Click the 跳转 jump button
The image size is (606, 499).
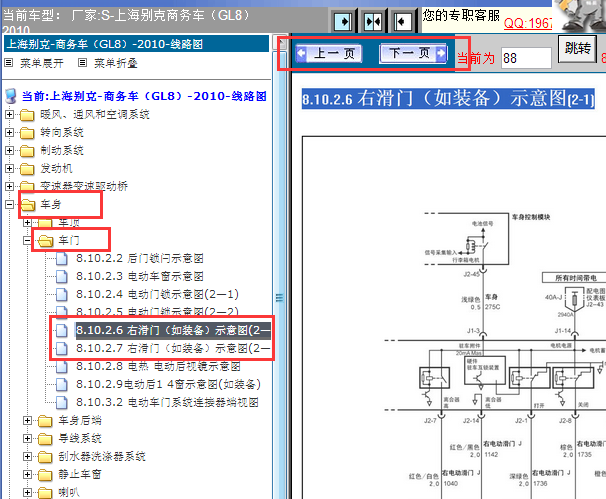577,49
